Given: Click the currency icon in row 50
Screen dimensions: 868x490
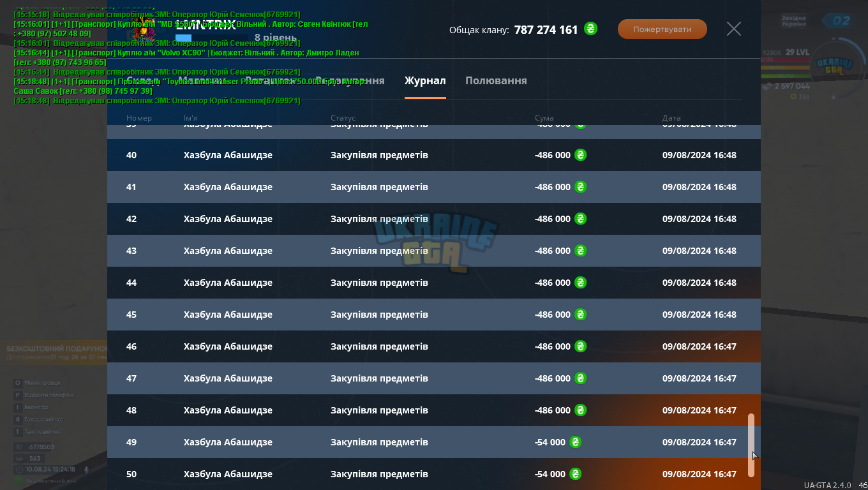Looking at the screenshot, I should point(575,474).
